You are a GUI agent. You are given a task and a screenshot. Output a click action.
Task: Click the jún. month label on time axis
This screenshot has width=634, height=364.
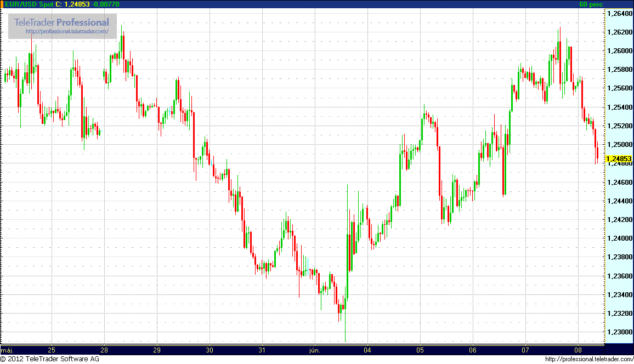coord(315,350)
